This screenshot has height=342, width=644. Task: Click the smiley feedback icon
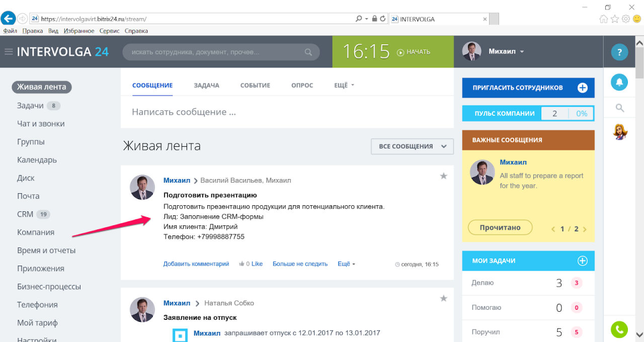tap(636, 19)
